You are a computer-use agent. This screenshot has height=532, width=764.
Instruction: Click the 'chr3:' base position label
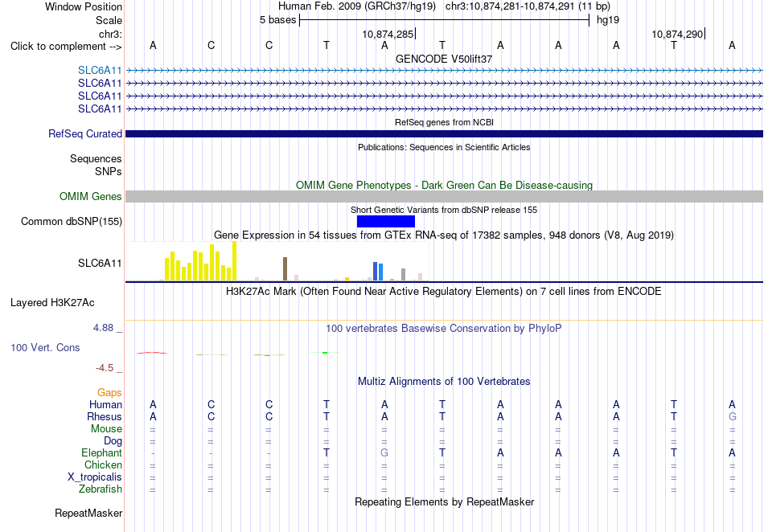click(x=111, y=34)
